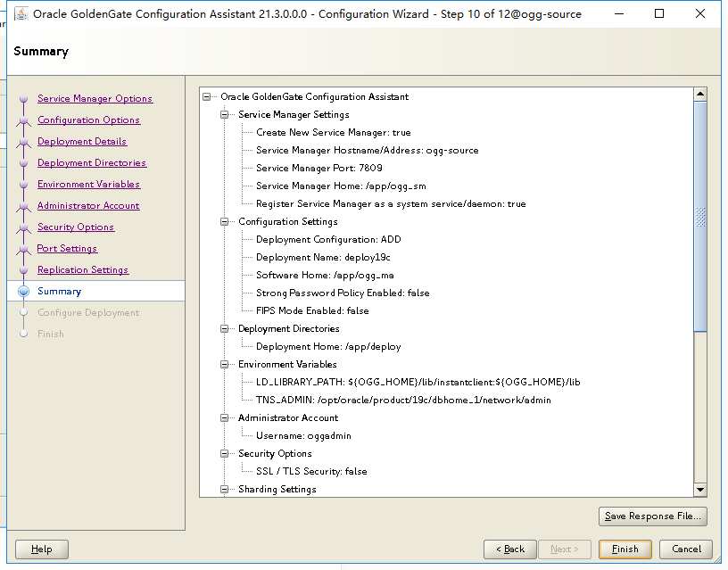728x570 pixels.
Task: Click the scrollbar up arrow
Action: point(700,94)
